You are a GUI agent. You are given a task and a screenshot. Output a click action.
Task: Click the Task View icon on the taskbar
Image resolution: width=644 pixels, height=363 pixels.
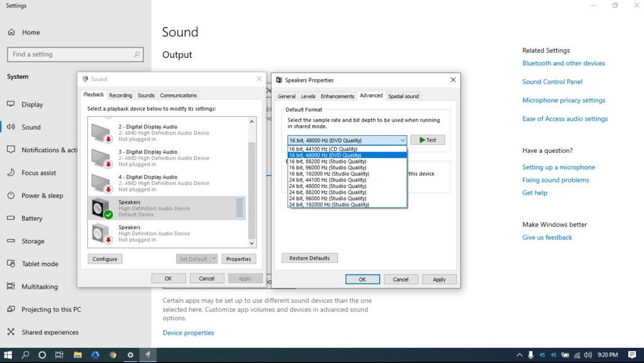(x=59, y=355)
